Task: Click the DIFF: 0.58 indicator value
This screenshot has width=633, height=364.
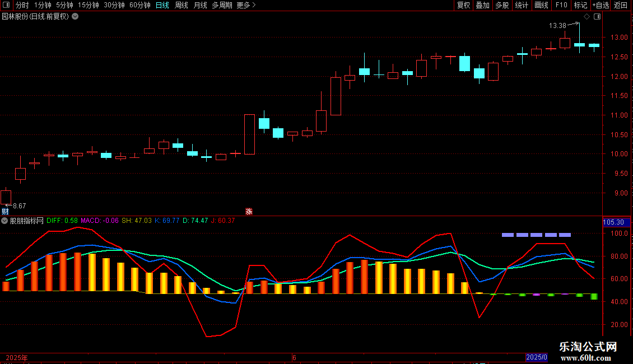Action: (x=62, y=221)
